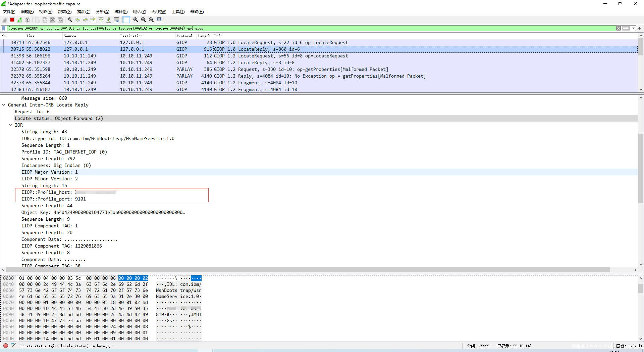Open the 统计(S) statistics menu

[121, 12]
